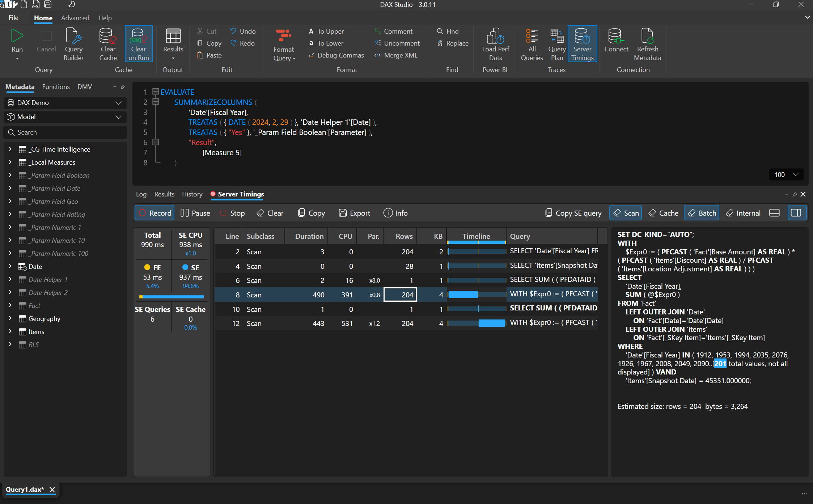The height and width of the screenshot is (504, 813).
Task: Toggle the Query Plan trace
Action: 557,44
